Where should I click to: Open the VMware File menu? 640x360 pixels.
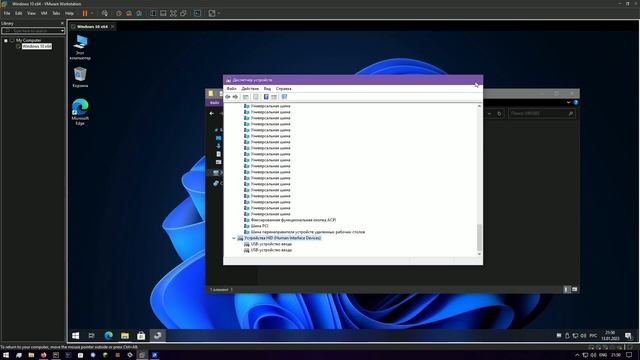(x=7, y=13)
